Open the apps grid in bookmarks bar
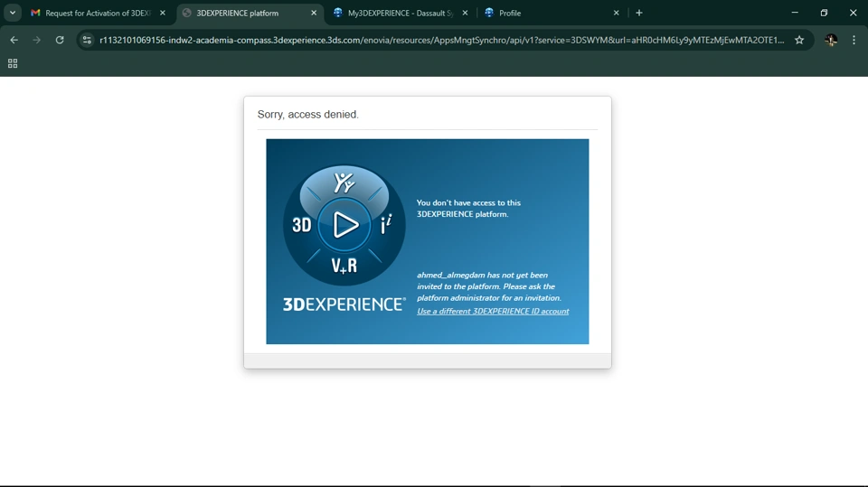868x487 pixels. 13,63
